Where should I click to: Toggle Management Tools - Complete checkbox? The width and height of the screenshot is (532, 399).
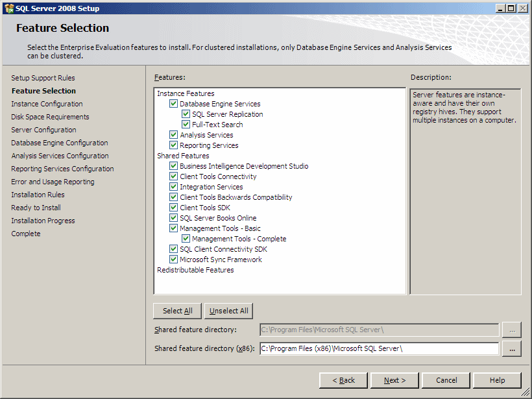point(186,239)
